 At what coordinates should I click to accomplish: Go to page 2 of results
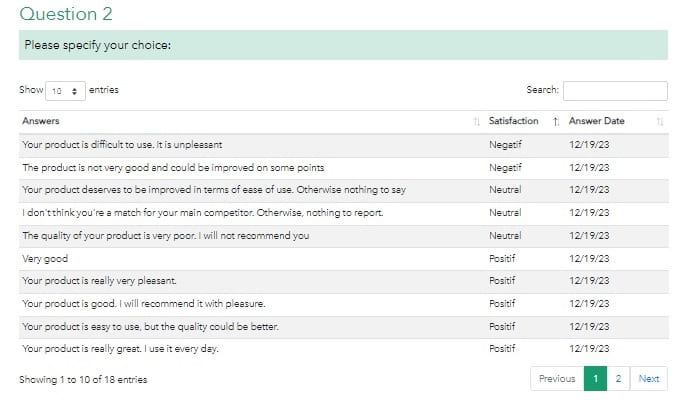[618, 379]
